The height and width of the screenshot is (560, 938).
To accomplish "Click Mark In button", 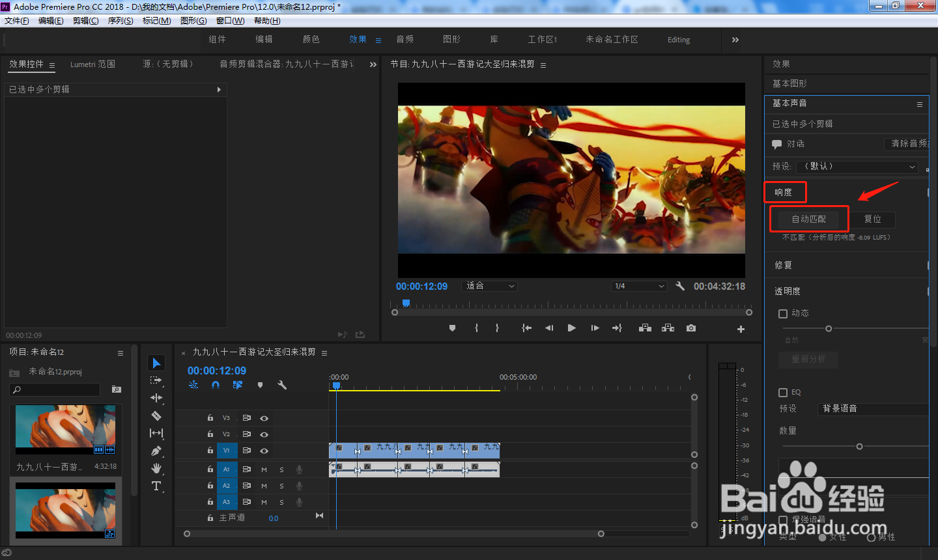I will tap(477, 328).
